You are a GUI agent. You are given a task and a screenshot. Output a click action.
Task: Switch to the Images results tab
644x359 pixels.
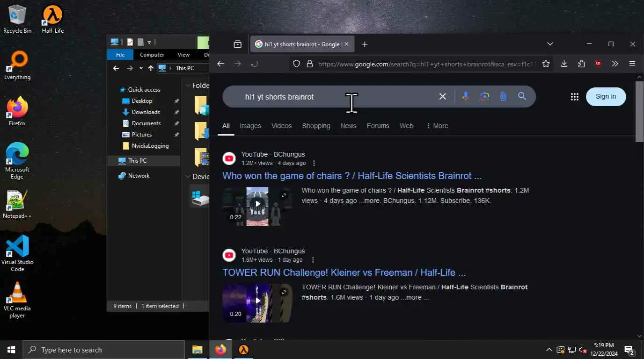point(250,126)
